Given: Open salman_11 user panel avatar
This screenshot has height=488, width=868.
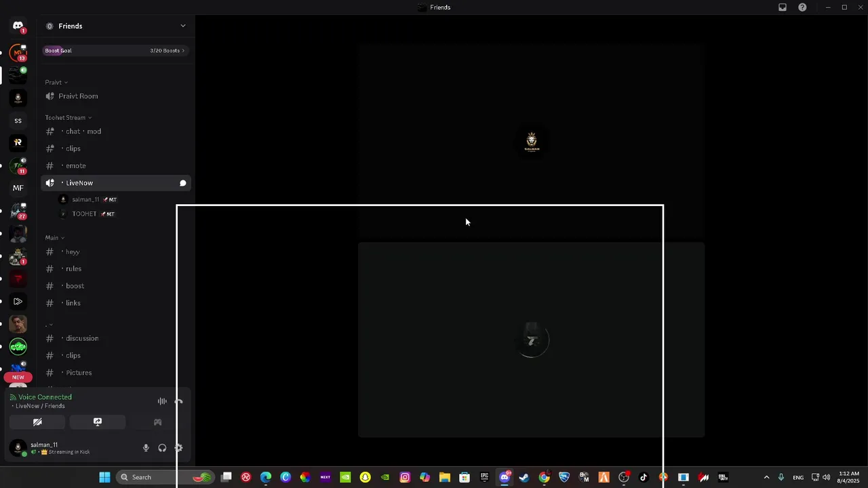Looking at the screenshot, I should pos(18,448).
